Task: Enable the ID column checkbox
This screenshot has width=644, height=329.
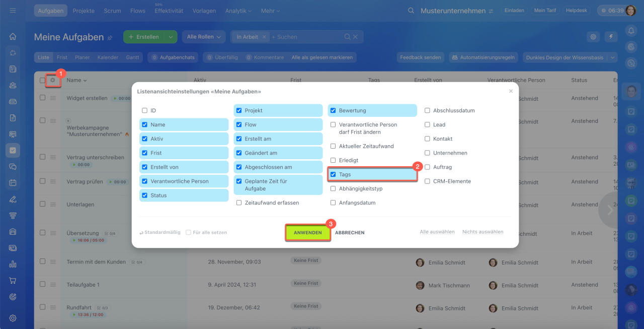Action: tap(145, 110)
